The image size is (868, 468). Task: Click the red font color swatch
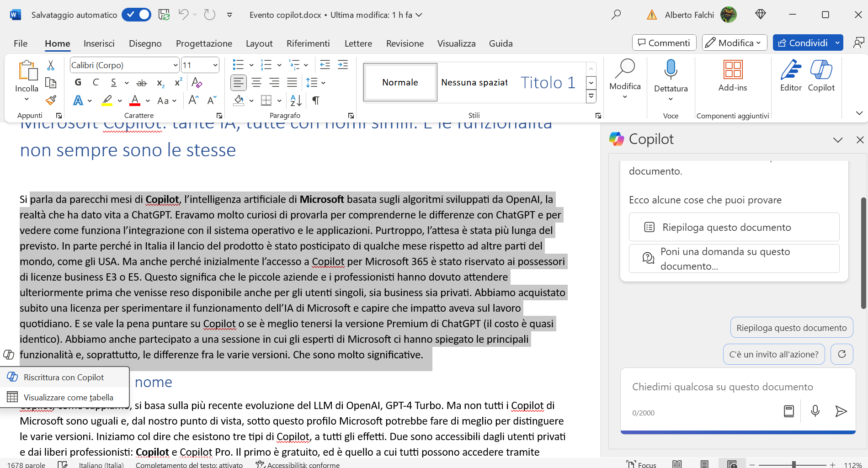pyautogui.click(x=135, y=100)
